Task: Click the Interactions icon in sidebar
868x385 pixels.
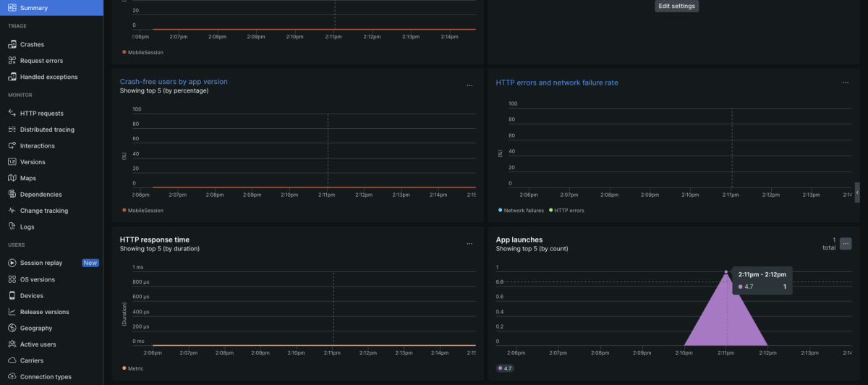Action: pos(12,145)
